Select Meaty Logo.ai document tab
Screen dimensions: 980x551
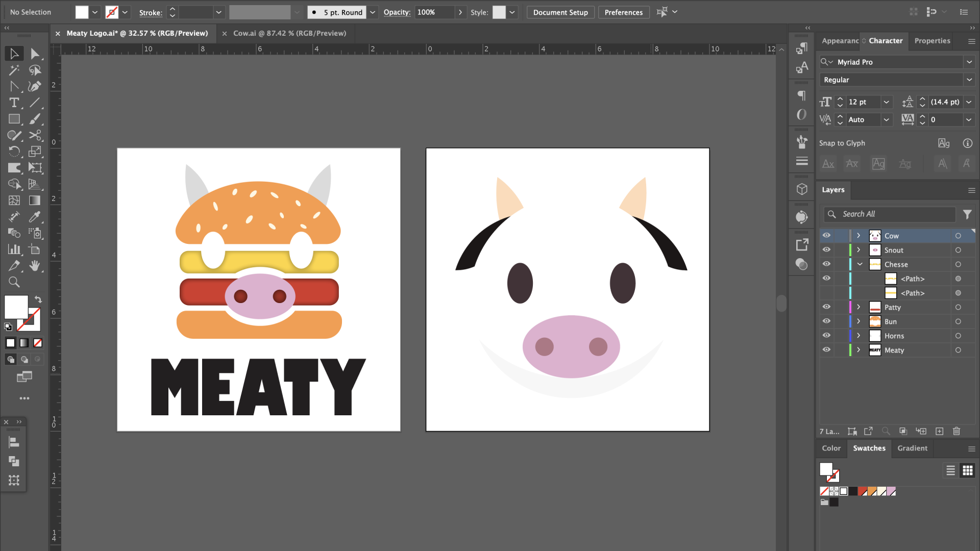click(x=137, y=33)
